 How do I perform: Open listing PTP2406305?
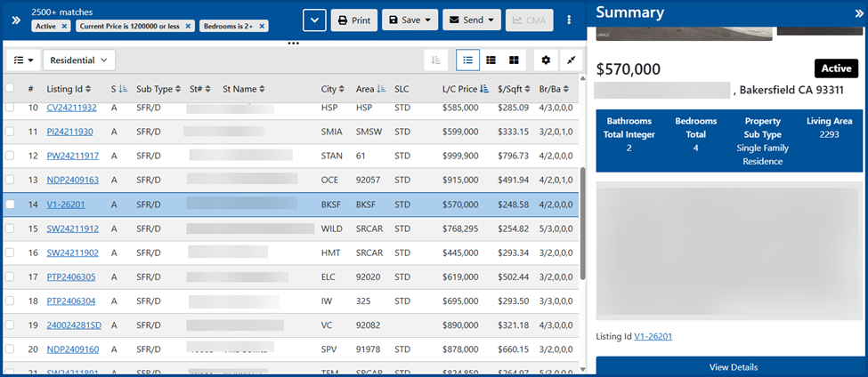point(71,277)
